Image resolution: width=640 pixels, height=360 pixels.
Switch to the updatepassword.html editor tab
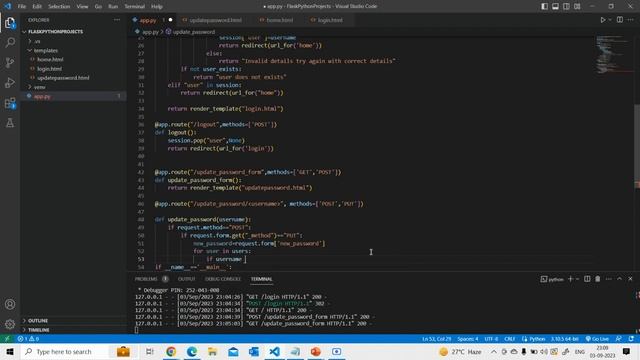pos(215,20)
